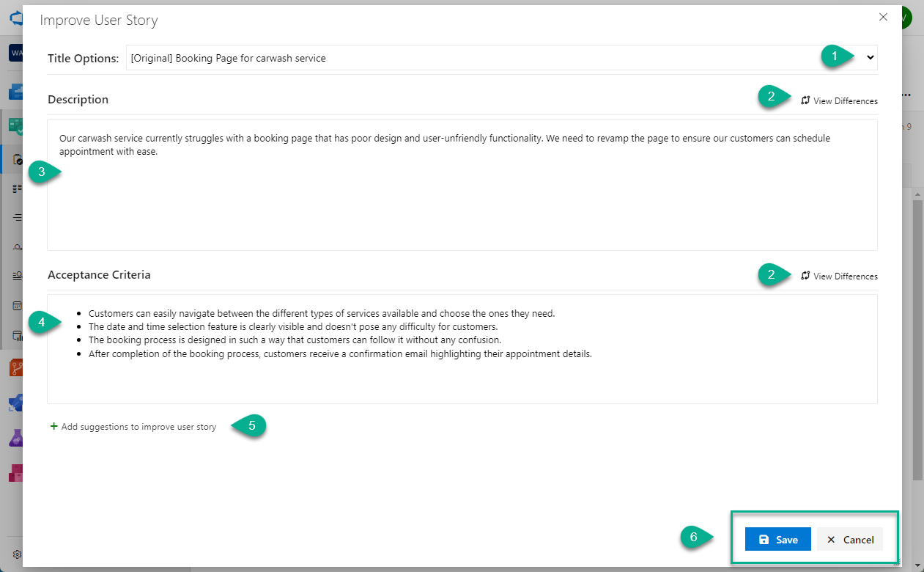
Task: Save the improved user story
Action: click(x=777, y=540)
